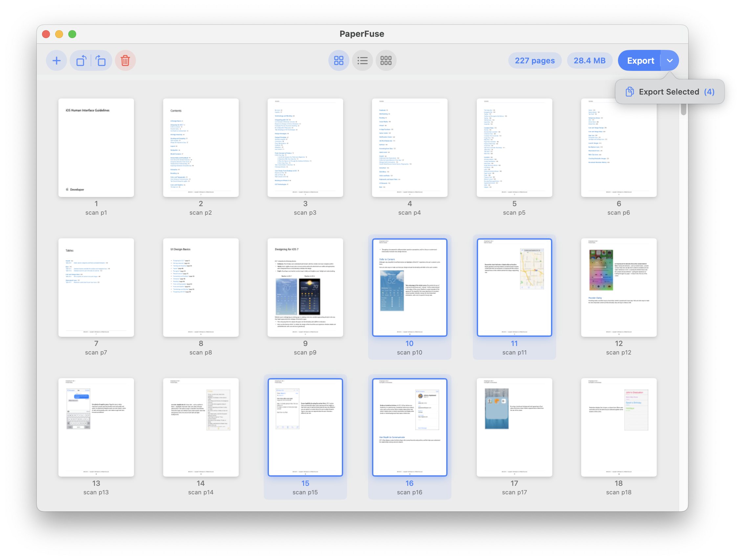This screenshot has height=560, width=748.
Task: Add a new page with the plus icon
Action: (56, 60)
